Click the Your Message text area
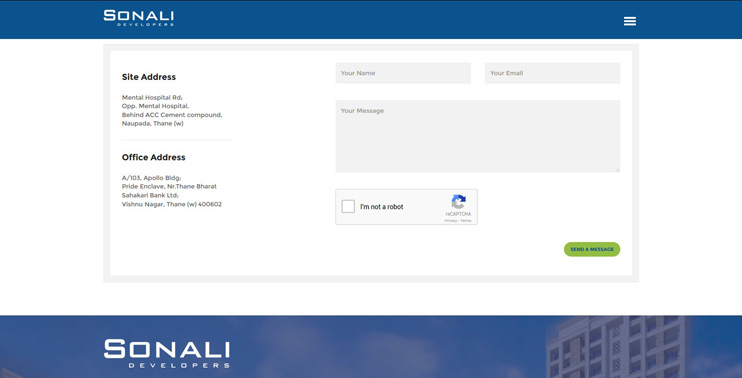The image size is (742, 378). 477,136
